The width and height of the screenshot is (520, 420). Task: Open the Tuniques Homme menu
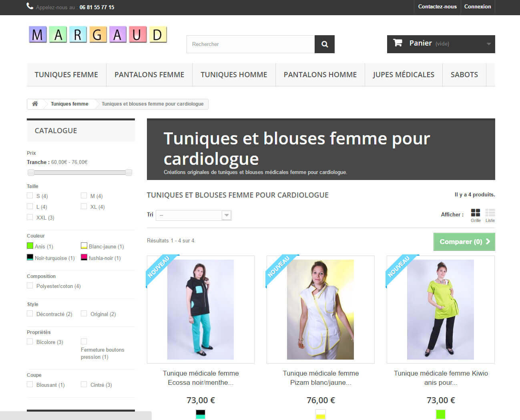tap(234, 75)
